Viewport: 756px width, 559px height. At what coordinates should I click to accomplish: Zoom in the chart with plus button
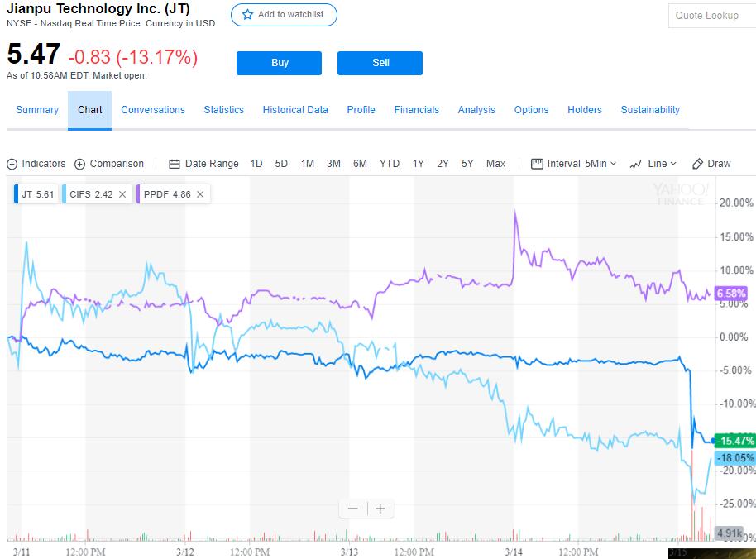click(x=380, y=509)
